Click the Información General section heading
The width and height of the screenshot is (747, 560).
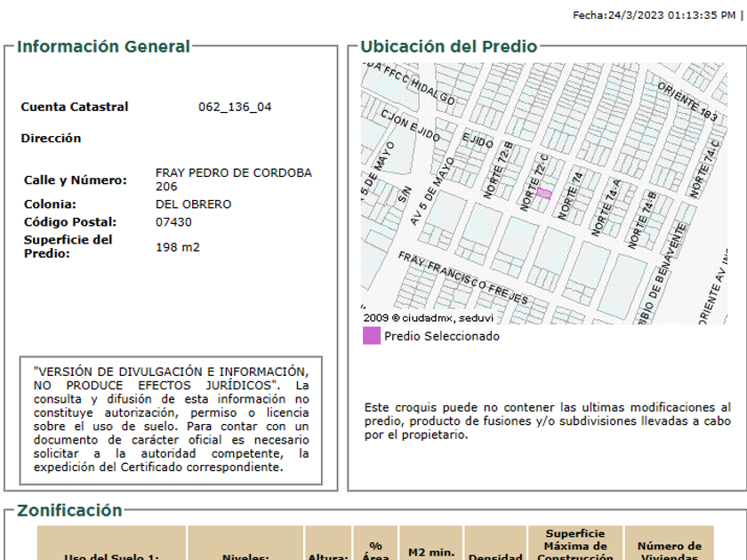point(103,47)
